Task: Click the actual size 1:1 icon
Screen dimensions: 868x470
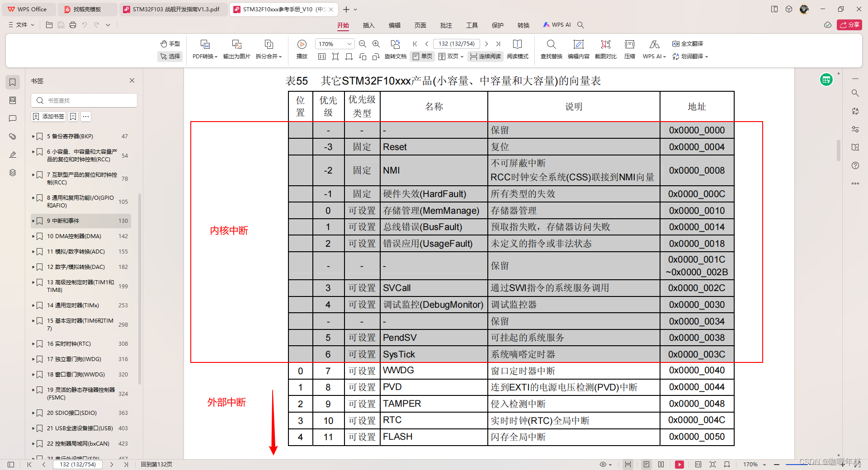Action: tap(322, 56)
